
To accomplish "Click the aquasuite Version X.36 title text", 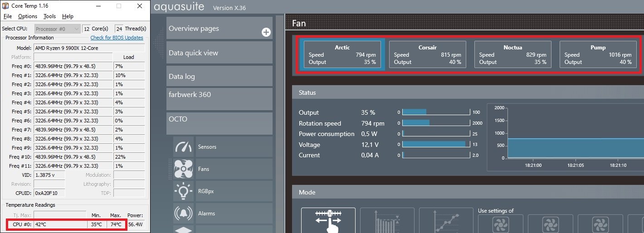I will click(x=200, y=7).
